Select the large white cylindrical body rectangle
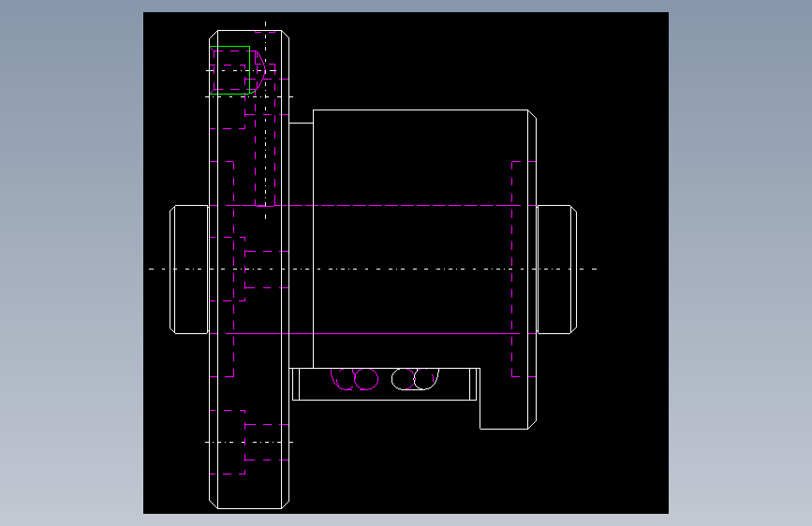 click(424, 239)
